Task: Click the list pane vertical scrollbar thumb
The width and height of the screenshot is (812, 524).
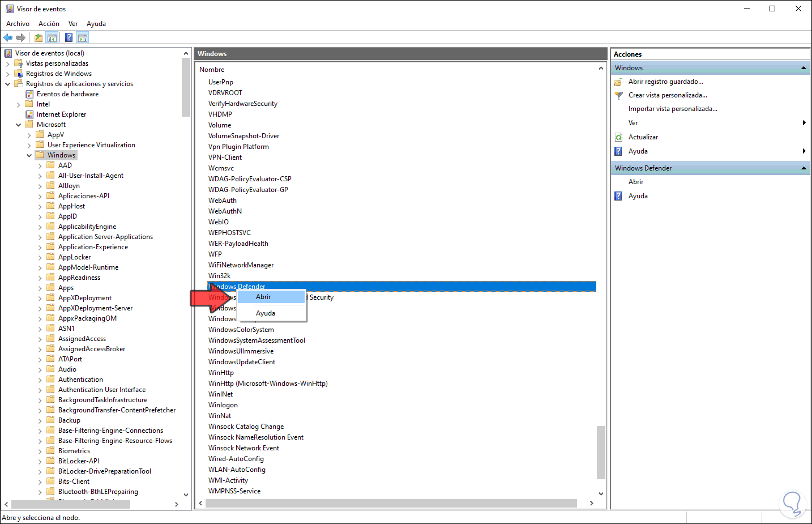Action: point(601,452)
